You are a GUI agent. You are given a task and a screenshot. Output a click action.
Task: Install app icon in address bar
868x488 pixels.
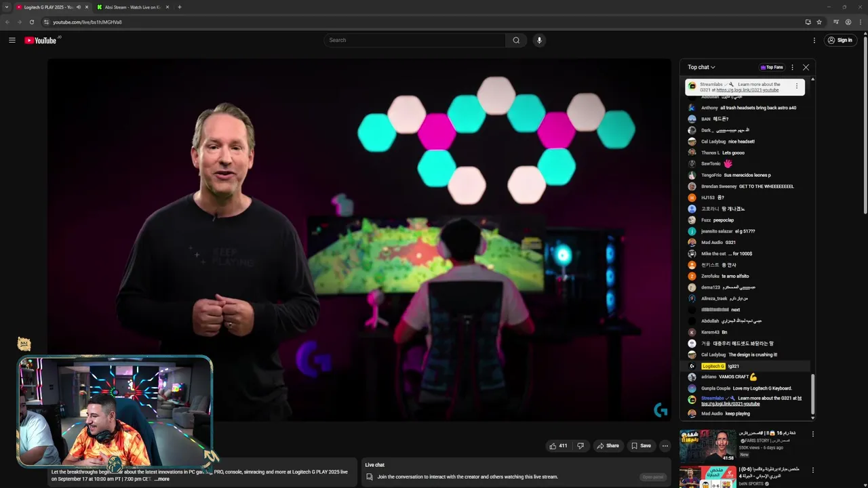click(x=808, y=22)
